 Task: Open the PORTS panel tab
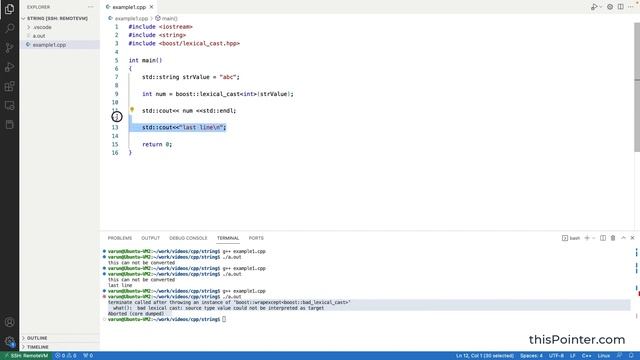coord(256,238)
